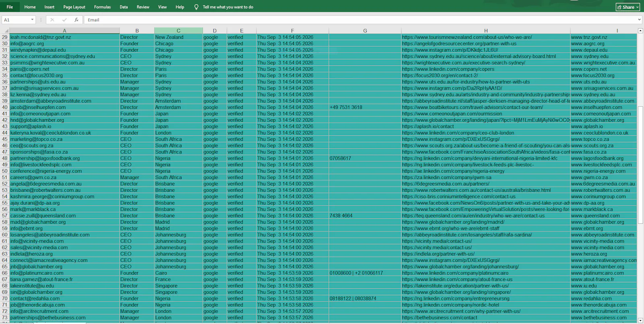
Task: Select row 29 header
Action: tap(5, 37)
